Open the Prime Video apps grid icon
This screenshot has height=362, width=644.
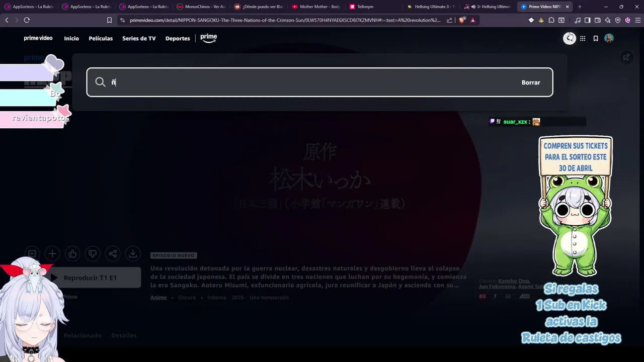coord(583,38)
